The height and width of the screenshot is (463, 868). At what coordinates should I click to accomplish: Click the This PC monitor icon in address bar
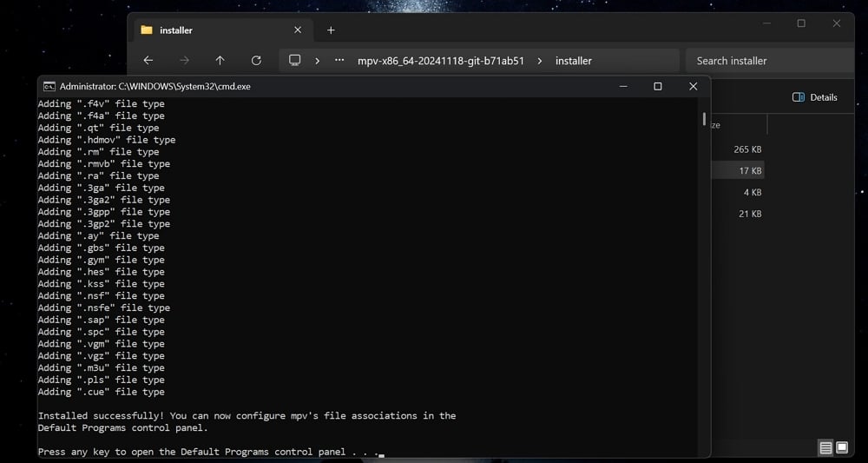295,60
